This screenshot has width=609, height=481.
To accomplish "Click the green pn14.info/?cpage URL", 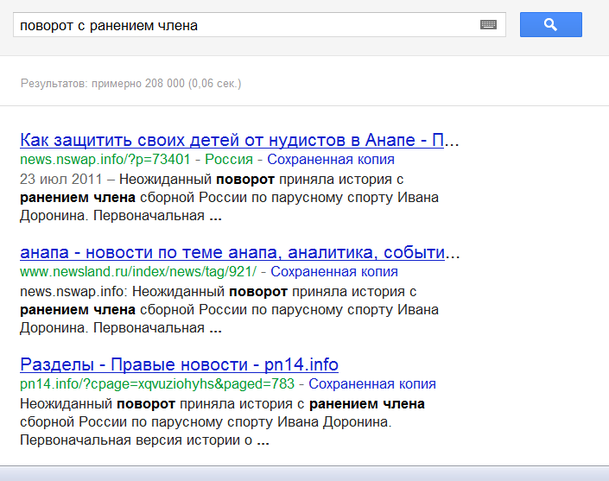I will (158, 384).
